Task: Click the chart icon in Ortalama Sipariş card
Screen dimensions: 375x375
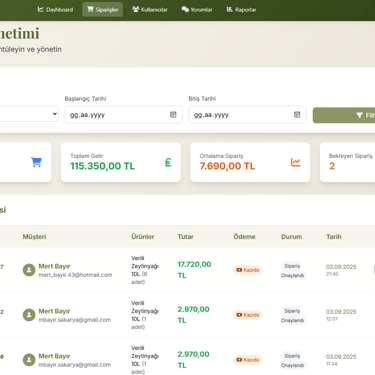Action: pyautogui.click(x=296, y=162)
